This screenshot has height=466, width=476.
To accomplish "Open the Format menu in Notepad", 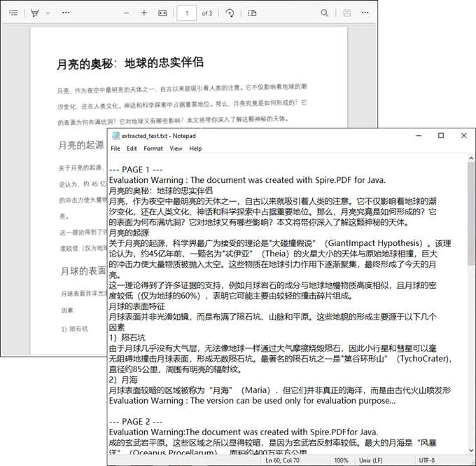I will tap(153, 149).
